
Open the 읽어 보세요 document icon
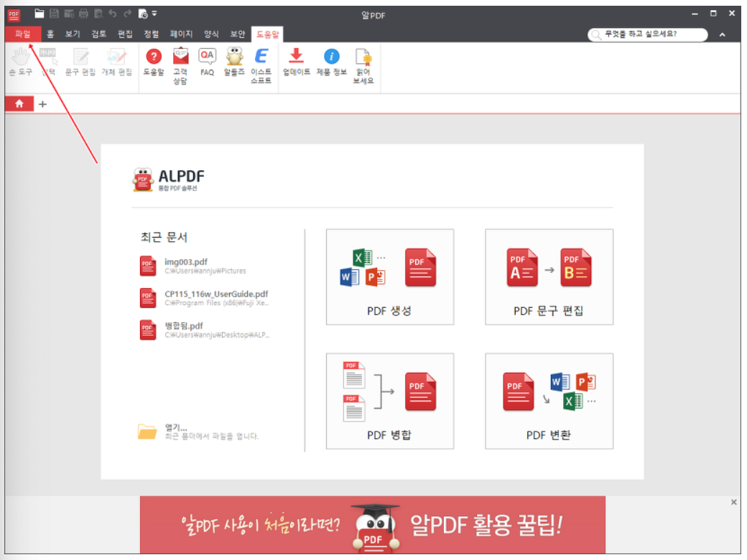(363, 66)
